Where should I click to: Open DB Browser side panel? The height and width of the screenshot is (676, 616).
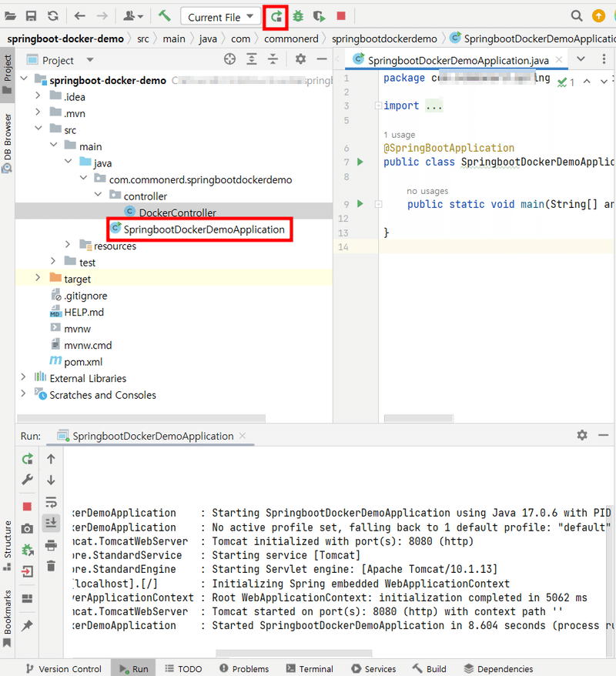(7, 143)
